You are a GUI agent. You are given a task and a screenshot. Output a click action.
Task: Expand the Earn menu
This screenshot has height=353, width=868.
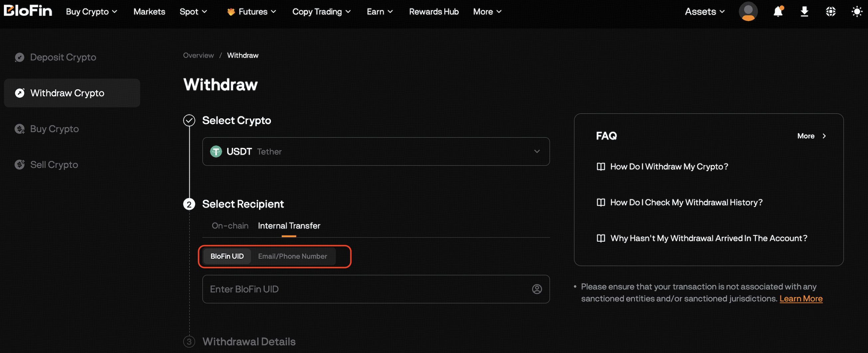pyautogui.click(x=380, y=12)
